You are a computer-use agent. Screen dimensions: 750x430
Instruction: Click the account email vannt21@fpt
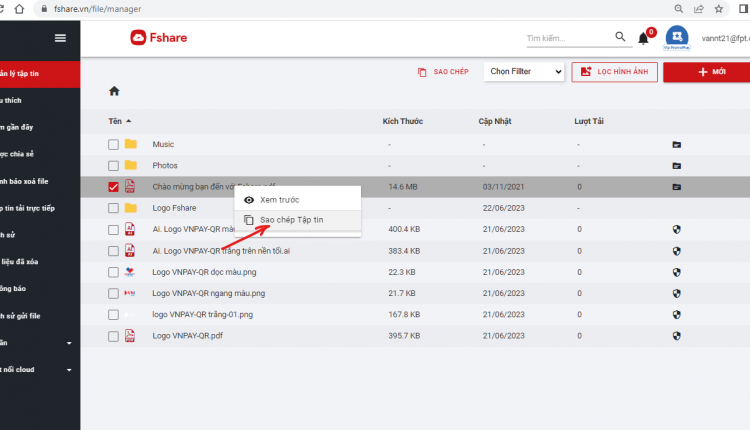click(726, 38)
